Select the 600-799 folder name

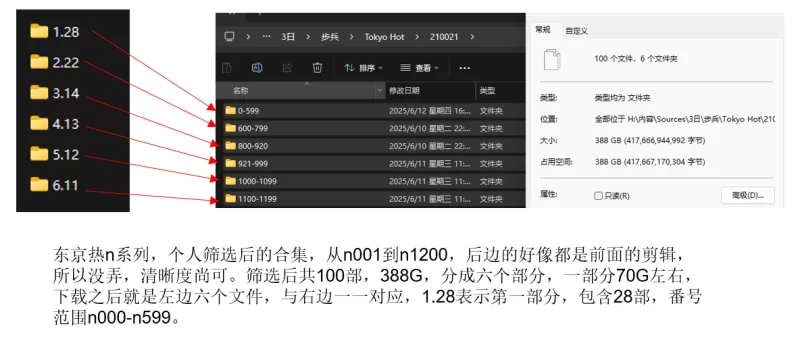[x=253, y=128]
